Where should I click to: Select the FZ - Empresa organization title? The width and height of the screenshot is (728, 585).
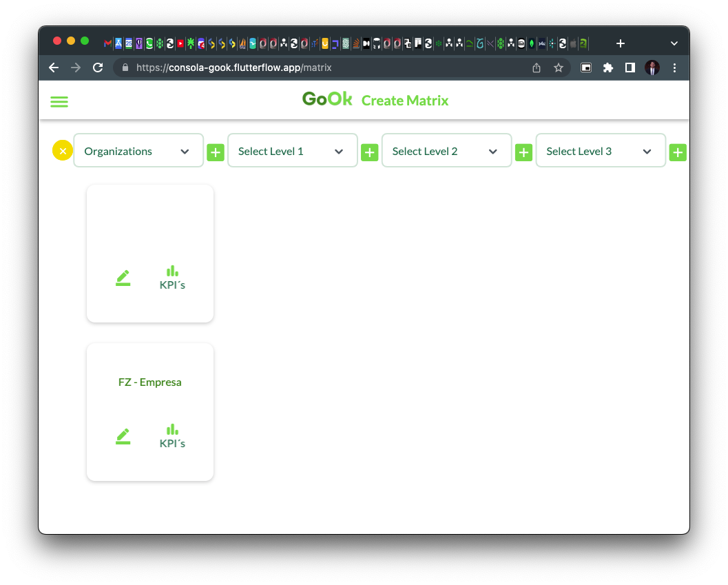pyautogui.click(x=150, y=382)
